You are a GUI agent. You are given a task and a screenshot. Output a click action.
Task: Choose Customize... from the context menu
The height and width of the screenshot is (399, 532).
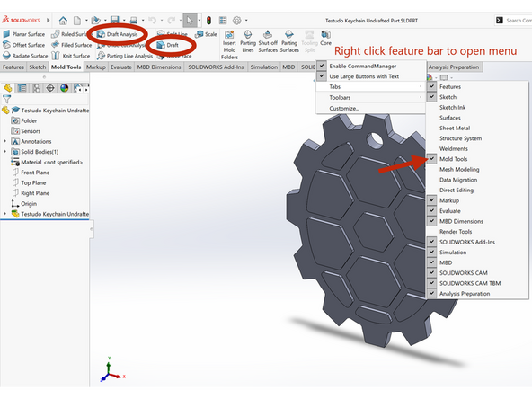tap(371, 108)
